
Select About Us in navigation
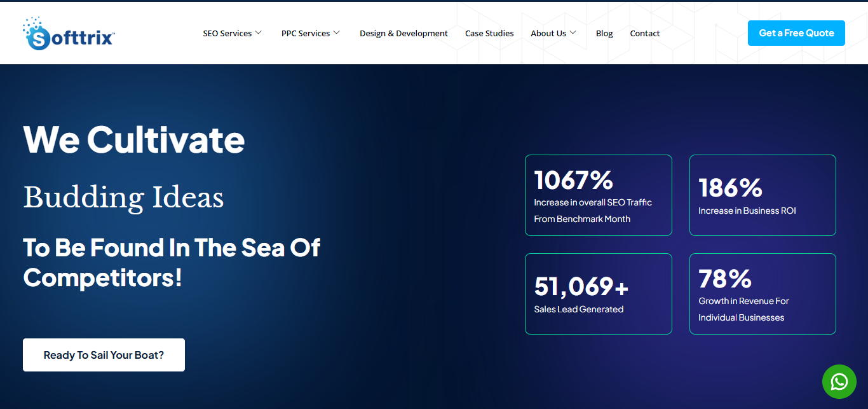coord(548,34)
